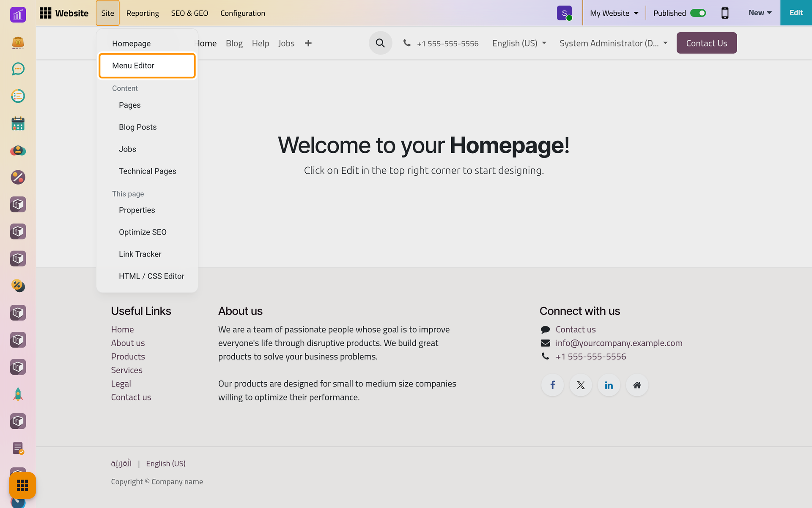Viewport: 812px width, 508px height.
Task: Click the home social icon in footer
Action: (637, 385)
